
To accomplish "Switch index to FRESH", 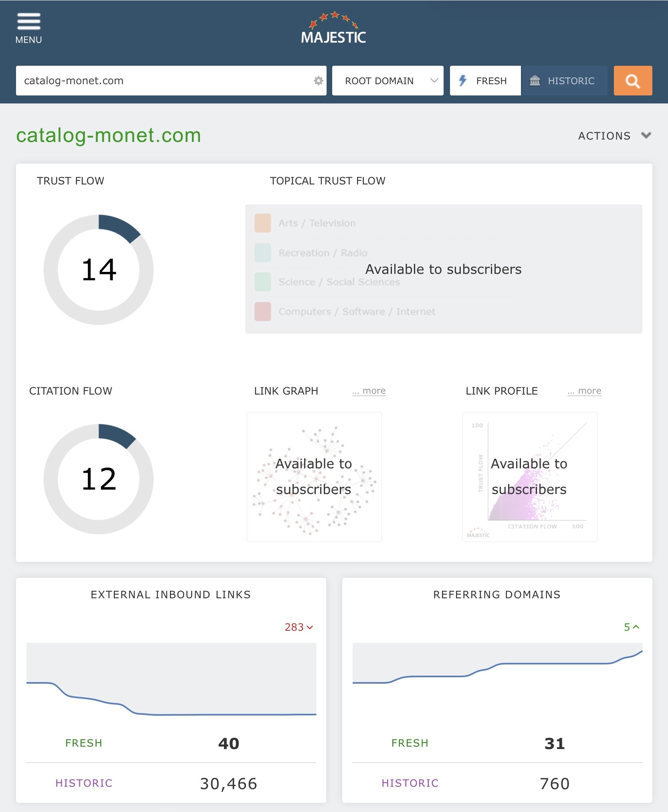I will [x=485, y=81].
